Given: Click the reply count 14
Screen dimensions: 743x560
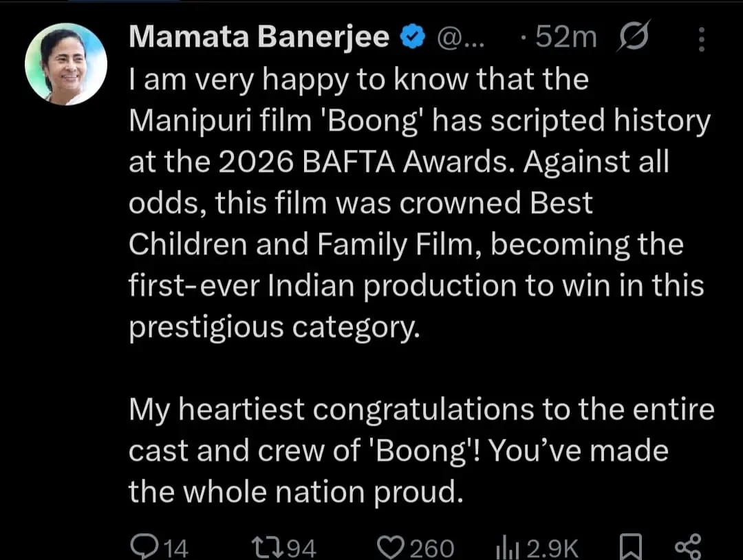Looking at the screenshot, I should 175,548.
